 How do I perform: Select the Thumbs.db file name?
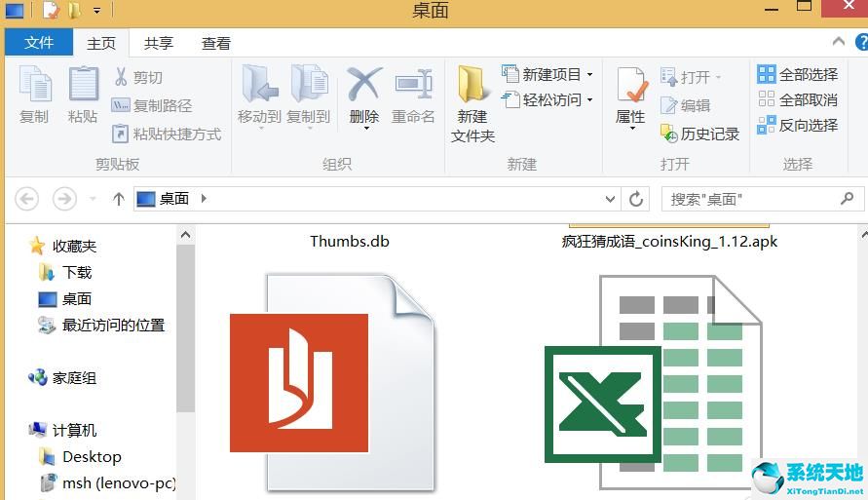point(350,242)
